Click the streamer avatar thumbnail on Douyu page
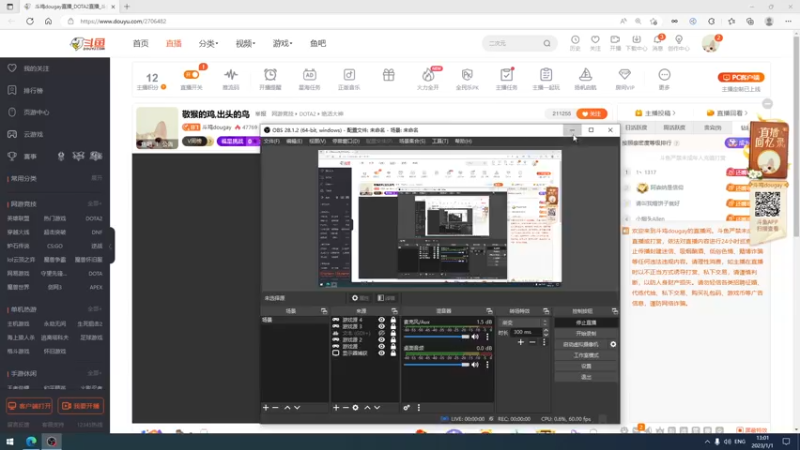This screenshot has width=800, height=450. coord(157,128)
